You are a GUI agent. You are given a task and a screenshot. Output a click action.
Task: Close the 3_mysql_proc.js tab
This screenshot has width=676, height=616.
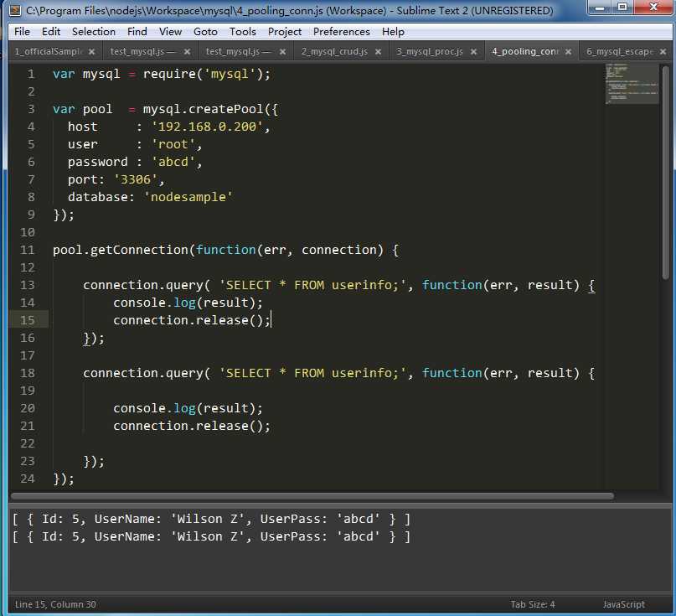point(474,52)
